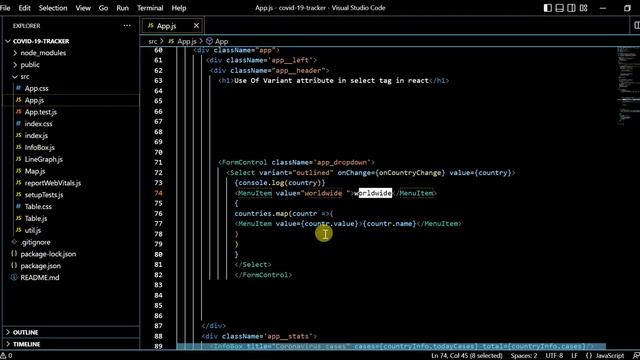Open the Terminal menu
This screenshot has height=360, width=640.
(150, 8)
